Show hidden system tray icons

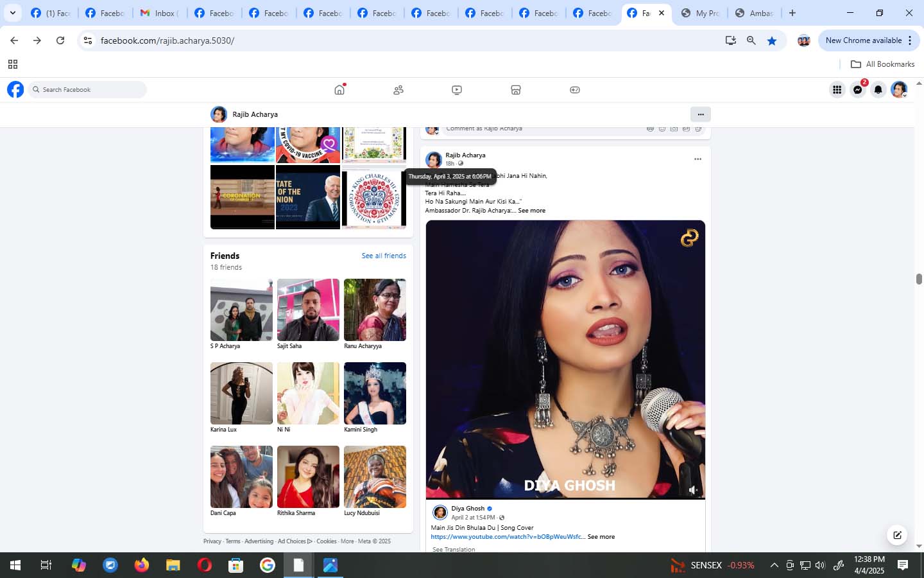pos(774,565)
